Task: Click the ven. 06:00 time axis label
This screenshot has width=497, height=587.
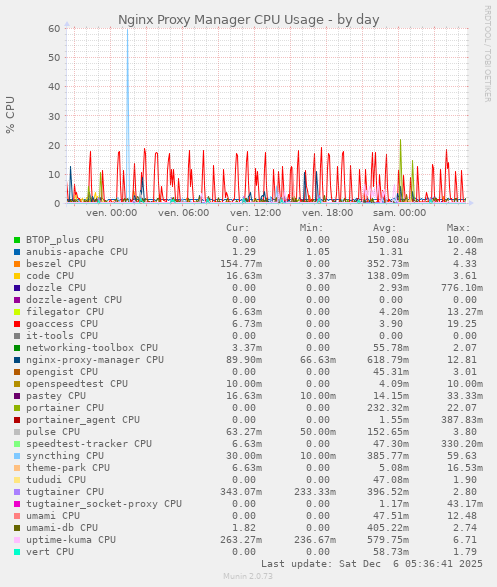Action: click(183, 213)
